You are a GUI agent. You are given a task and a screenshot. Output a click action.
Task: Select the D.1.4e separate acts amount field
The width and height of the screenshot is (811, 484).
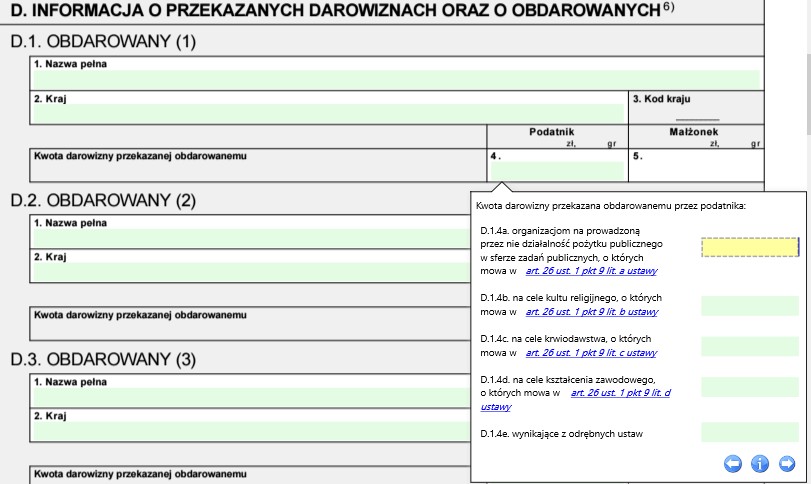[x=749, y=433]
